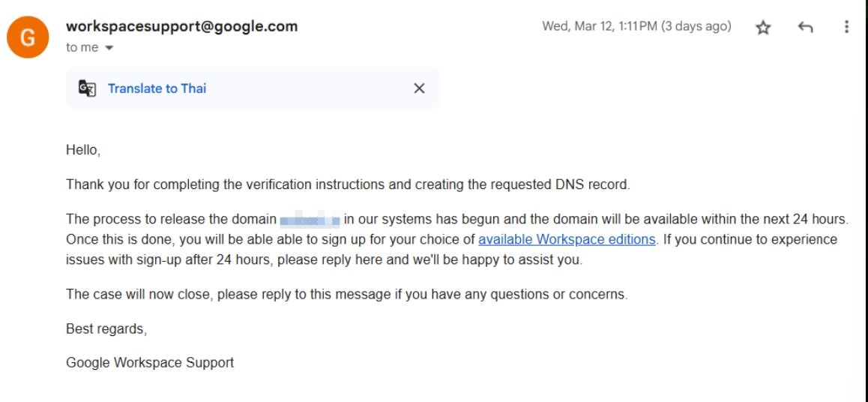Star this email from Workspace support
Image resolution: width=868 pixels, height=402 pixels.
[763, 28]
